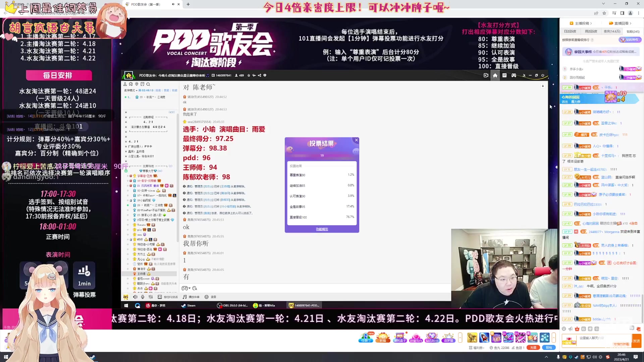Open the 麦序模式 dropdown
Screen dimensions: 644x362
(130, 90)
